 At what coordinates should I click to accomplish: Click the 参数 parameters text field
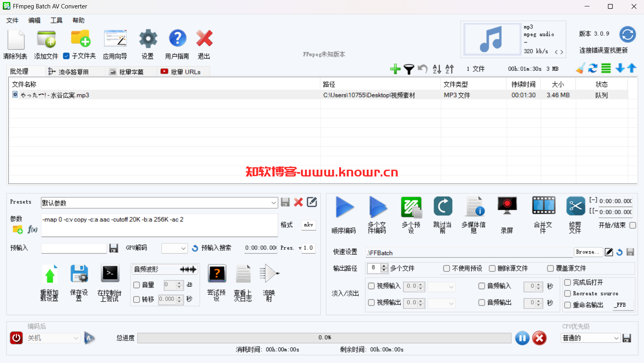(x=159, y=225)
